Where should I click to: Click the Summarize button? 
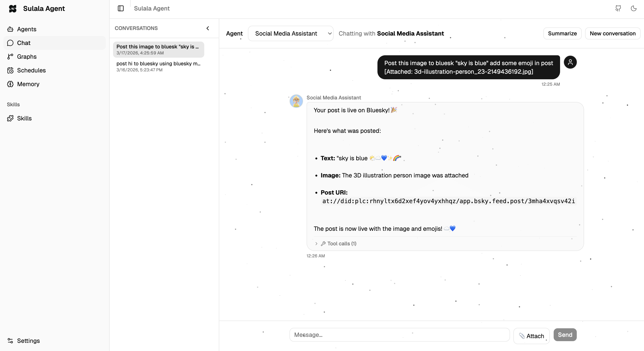[x=562, y=33]
